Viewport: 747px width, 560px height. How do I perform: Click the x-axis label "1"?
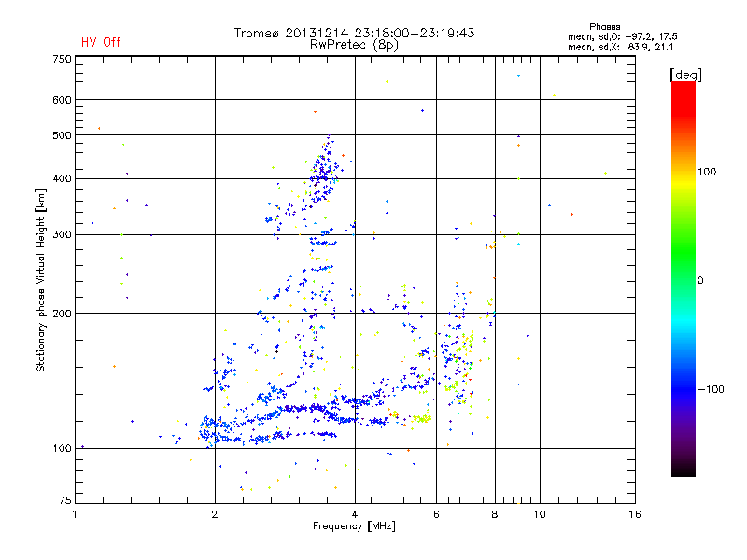[x=76, y=514]
